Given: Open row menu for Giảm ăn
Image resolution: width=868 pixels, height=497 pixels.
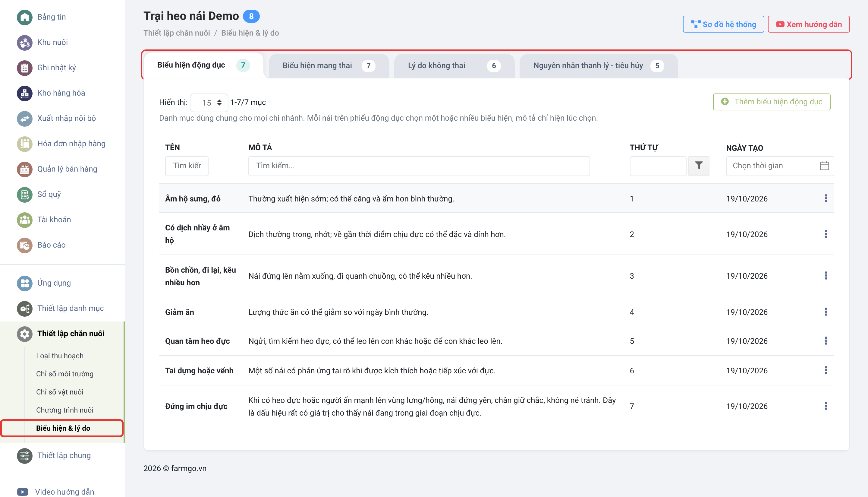Looking at the screenshot, I should click(x=826, y=312).
